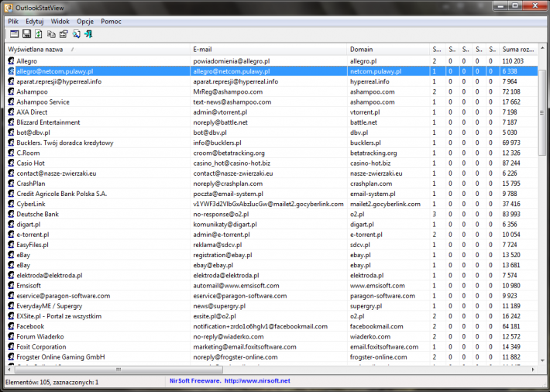Image resolution: width=550 pixels, height=392 pixels.
Task: Click the contact icon beside EasyFiles.pl
Action: coord(11,245)
